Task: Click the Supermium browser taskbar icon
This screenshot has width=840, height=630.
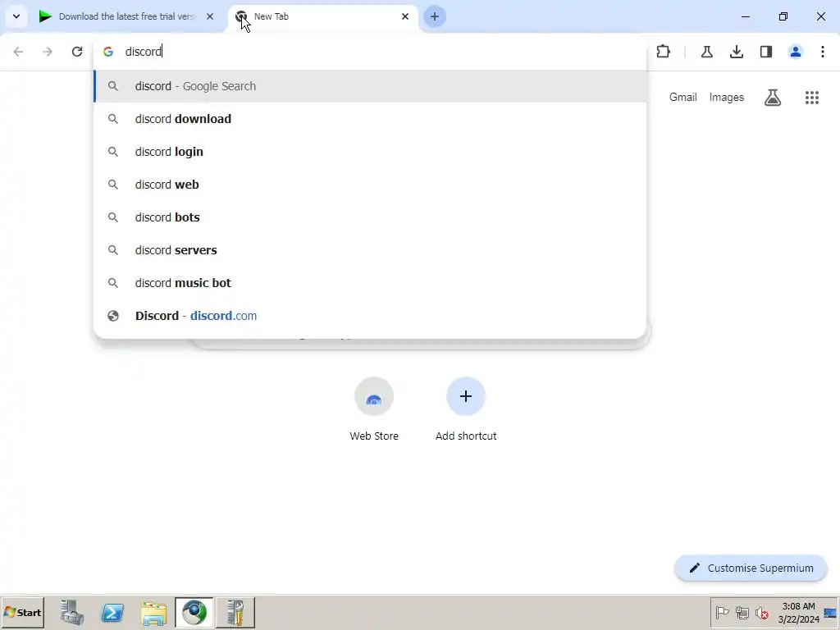Action: point(194,612)
